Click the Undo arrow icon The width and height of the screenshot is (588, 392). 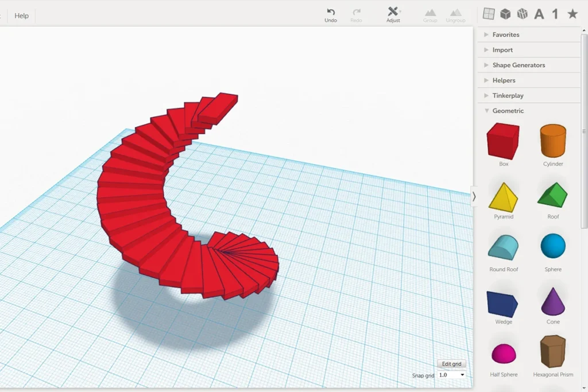tap(331, 12)
